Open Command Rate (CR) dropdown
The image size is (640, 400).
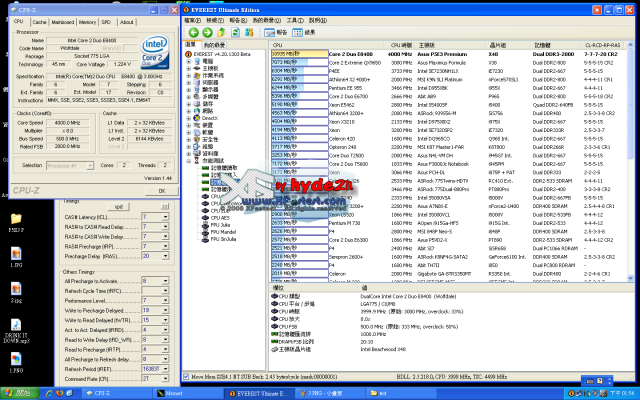tap(165, 379)
